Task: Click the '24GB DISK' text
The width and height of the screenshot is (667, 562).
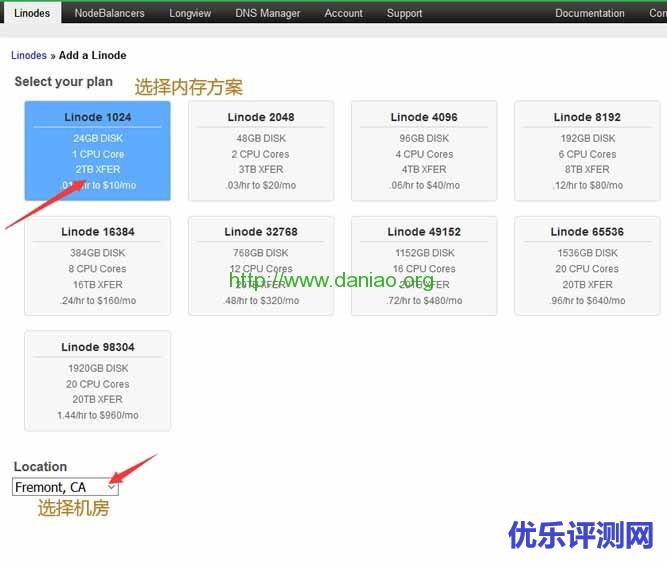Action: pyautogui.click(x=98, y=138)
